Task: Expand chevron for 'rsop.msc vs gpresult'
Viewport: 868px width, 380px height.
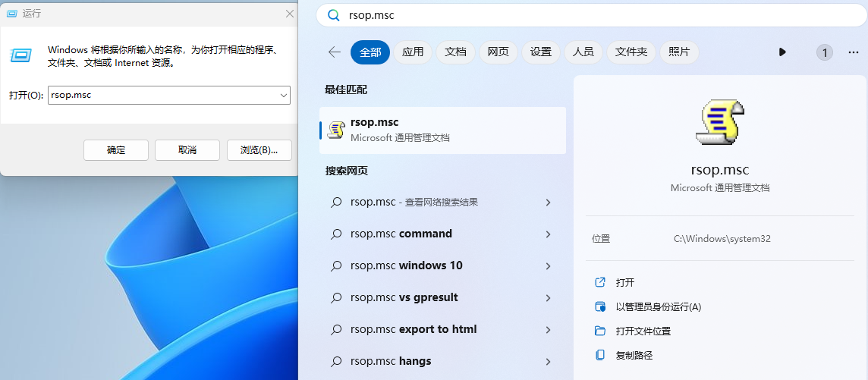Action: pos(548,298)
